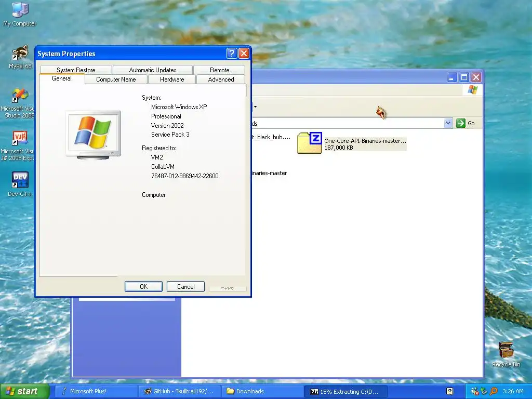Open the Microsoft Visual J# 2005 Express shortcut
This screenshot has height=399, width=532.
point(18,146)
